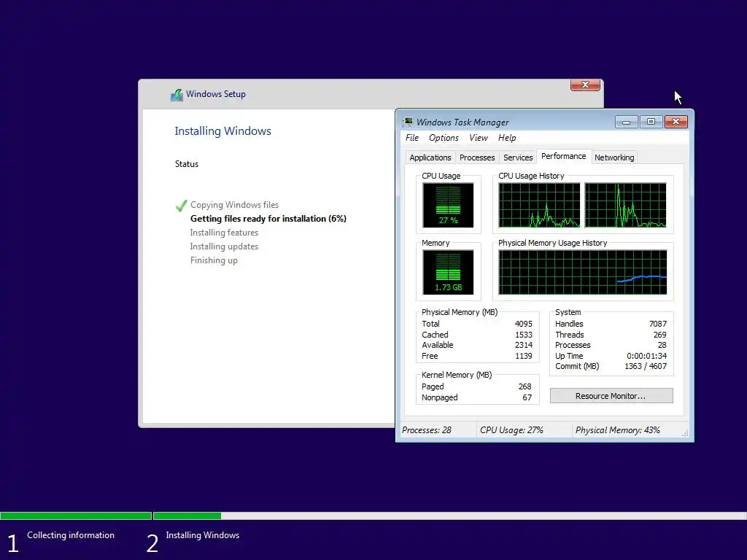
Task: Switch to the Services tab
Action: tap(518, 157)
